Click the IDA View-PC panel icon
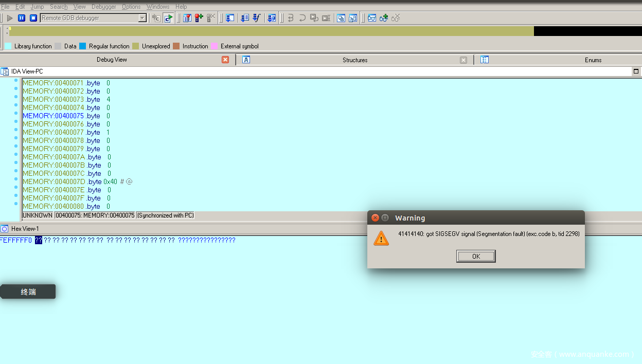 click(x=5, y=71)
